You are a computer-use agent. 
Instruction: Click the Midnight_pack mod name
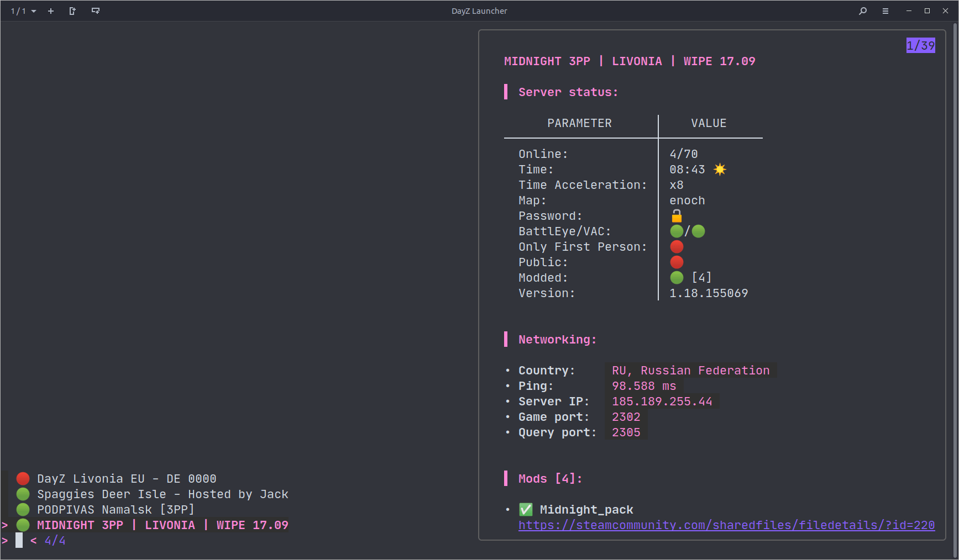pos(586,510)
